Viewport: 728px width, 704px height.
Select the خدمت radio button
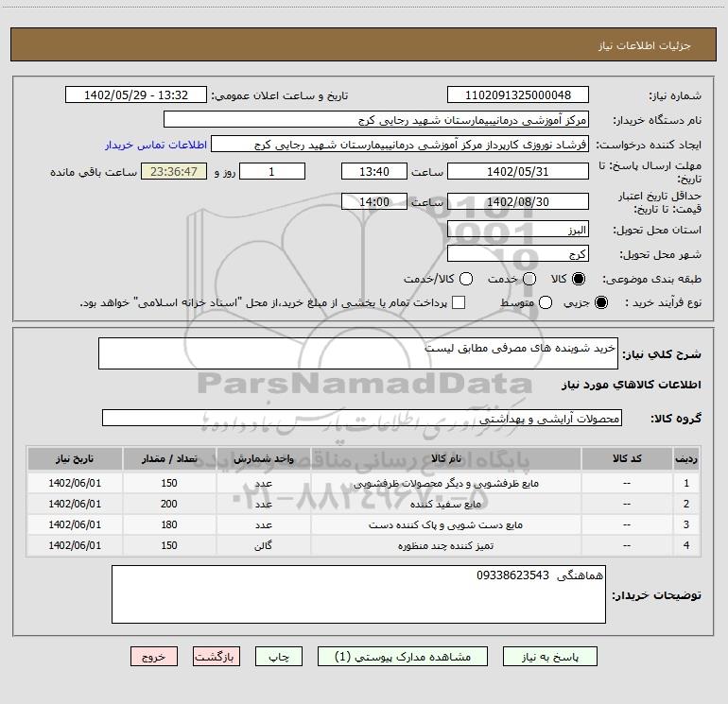click(529, 279)
